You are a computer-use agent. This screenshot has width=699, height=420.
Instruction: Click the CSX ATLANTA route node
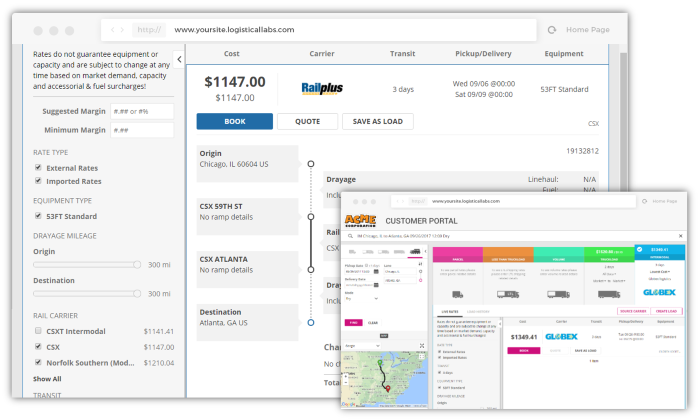(x=311, y=270)
